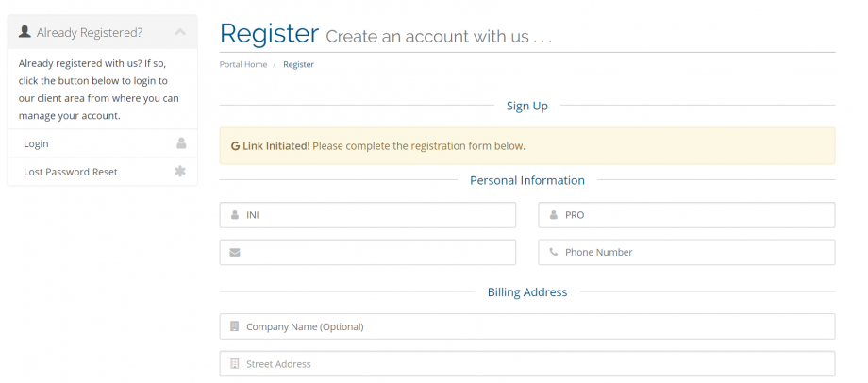Click the person icon next to Login

click(181, 143)
